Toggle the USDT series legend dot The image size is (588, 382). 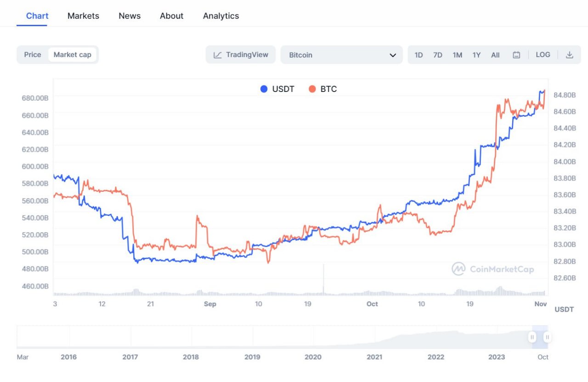(x=264, y=89)
